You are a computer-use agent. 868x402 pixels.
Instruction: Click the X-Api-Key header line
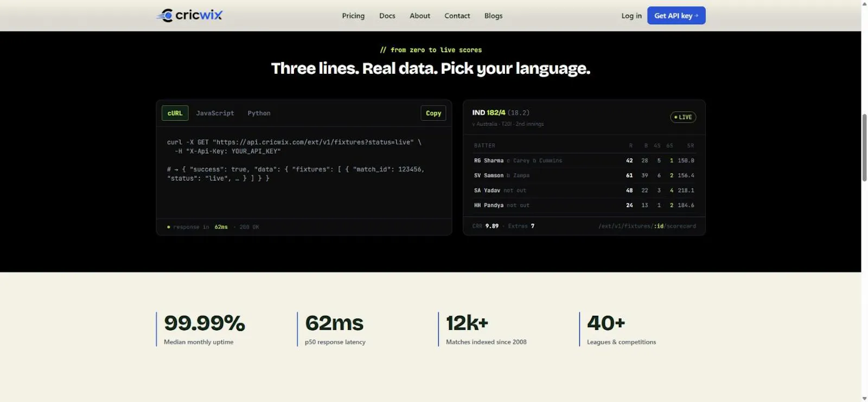point(228,151)
